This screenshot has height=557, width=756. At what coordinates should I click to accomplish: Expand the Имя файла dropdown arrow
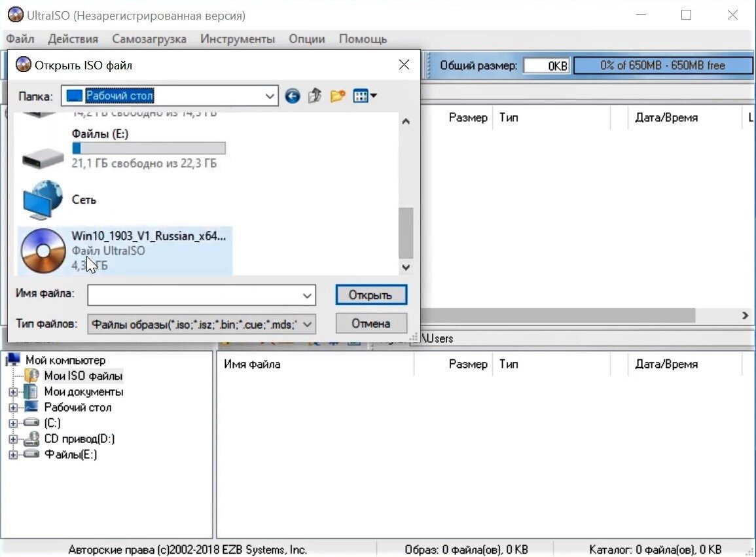pyautogui.click(x=307, y=295)
